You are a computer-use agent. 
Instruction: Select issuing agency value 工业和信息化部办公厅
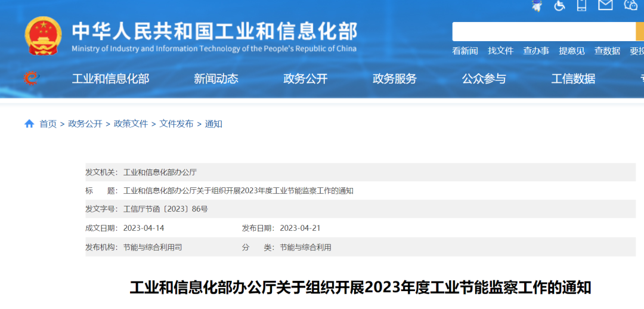(x=160, y=172)
